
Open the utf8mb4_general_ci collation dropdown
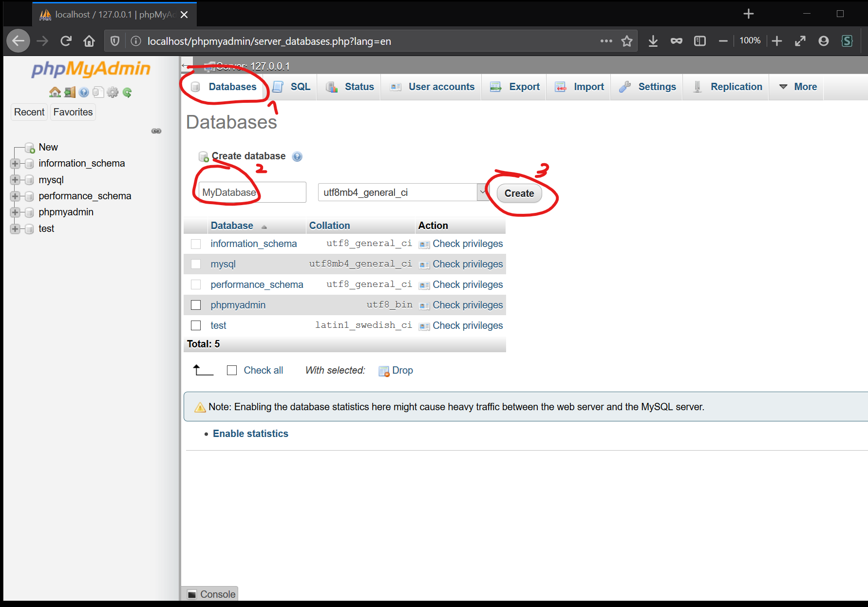(403, 192)
